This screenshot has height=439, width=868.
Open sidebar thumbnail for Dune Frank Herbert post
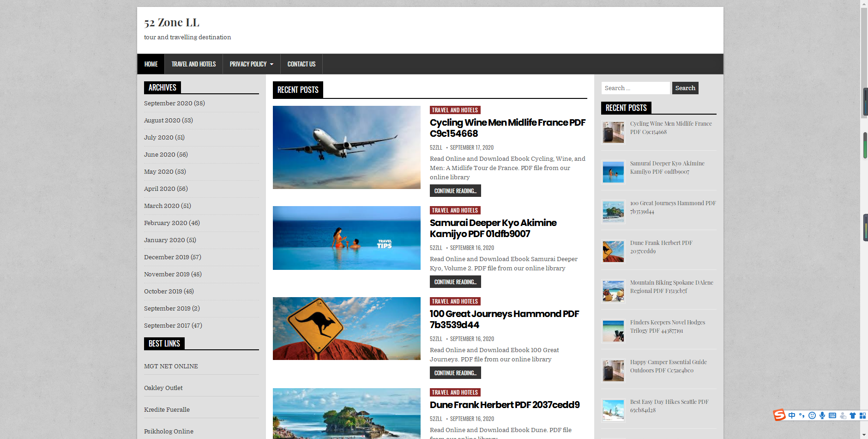613,251
